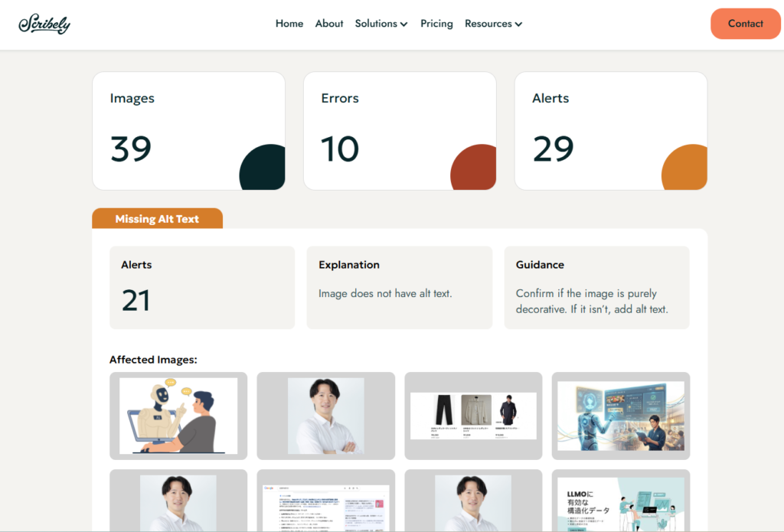
Task: Click the Alerts 21 summary card
Action: (x=201, y=287)
